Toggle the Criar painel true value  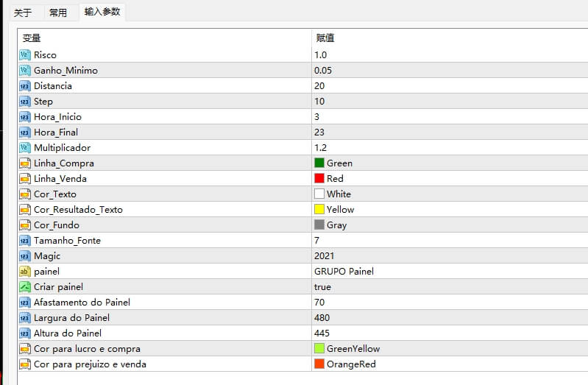tap(322, 287)
